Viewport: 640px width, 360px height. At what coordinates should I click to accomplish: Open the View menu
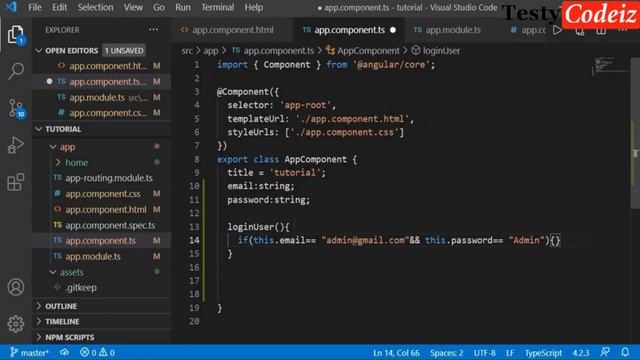[133, 7]
